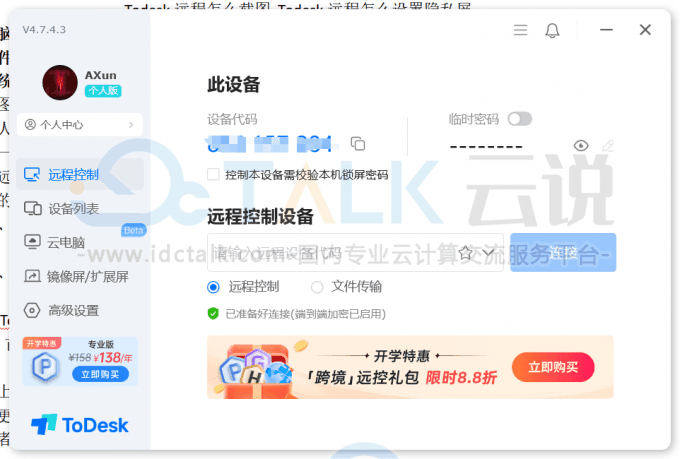Click the 高级设置 hexagon gear icon
Viewport: 680px width, 459px height.
tap(32, 310)
